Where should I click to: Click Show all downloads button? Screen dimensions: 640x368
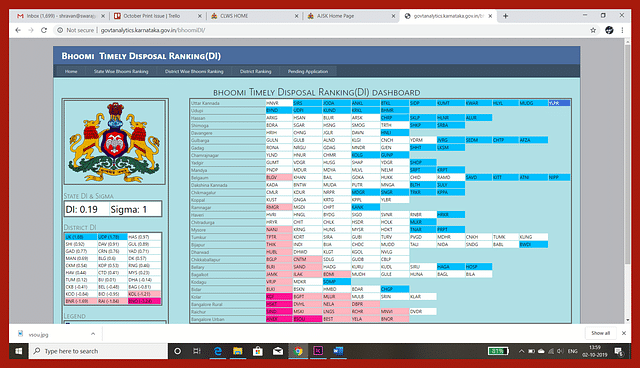(x=600, y=333)
